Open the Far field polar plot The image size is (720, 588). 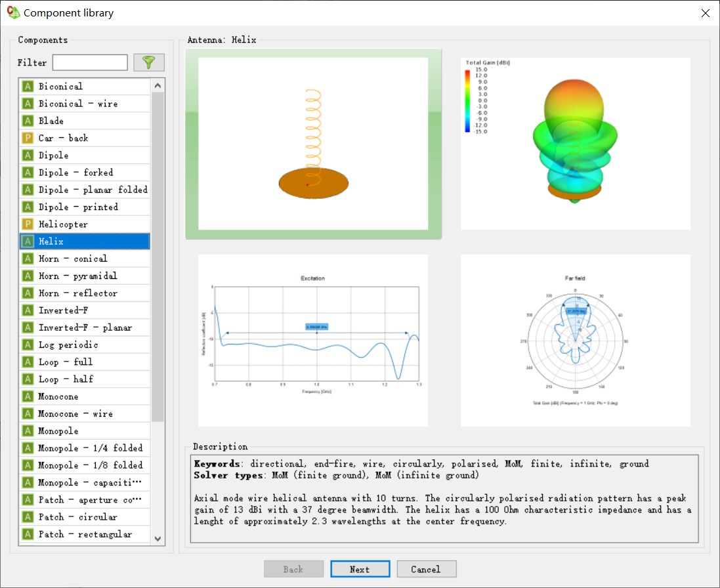(x=576, y=340)
